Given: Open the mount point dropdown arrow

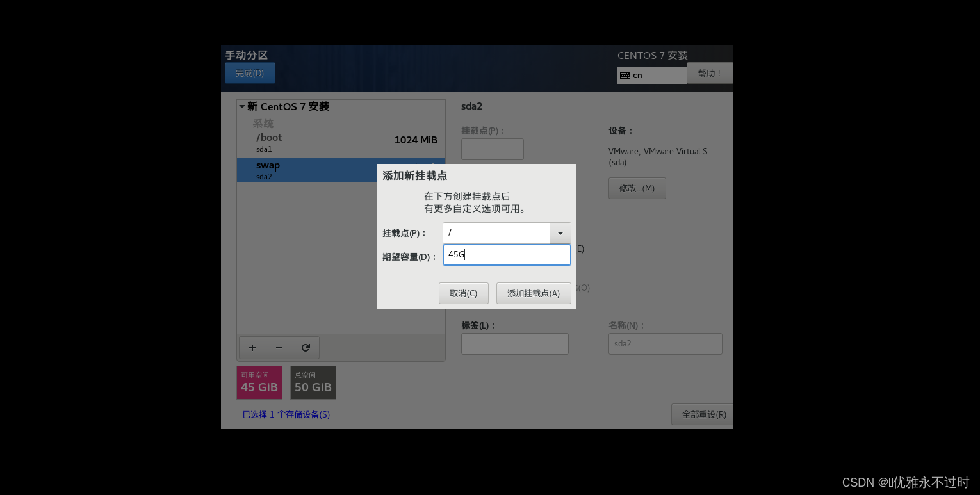Looking at the screenshot, I should coord(560,233).
